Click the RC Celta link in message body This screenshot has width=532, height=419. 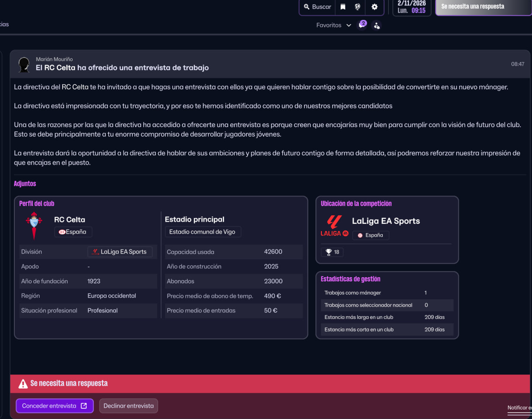[x=75, y=87]
